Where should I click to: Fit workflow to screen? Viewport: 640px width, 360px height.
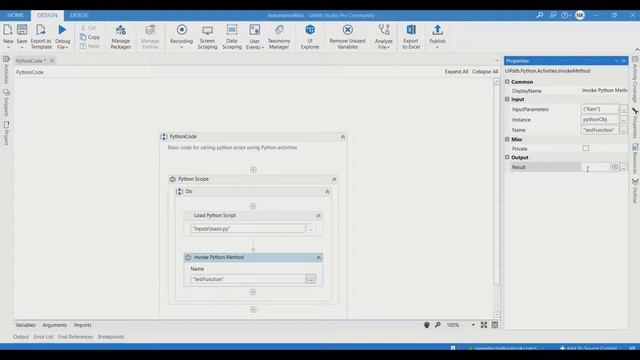tap(484, 325)
